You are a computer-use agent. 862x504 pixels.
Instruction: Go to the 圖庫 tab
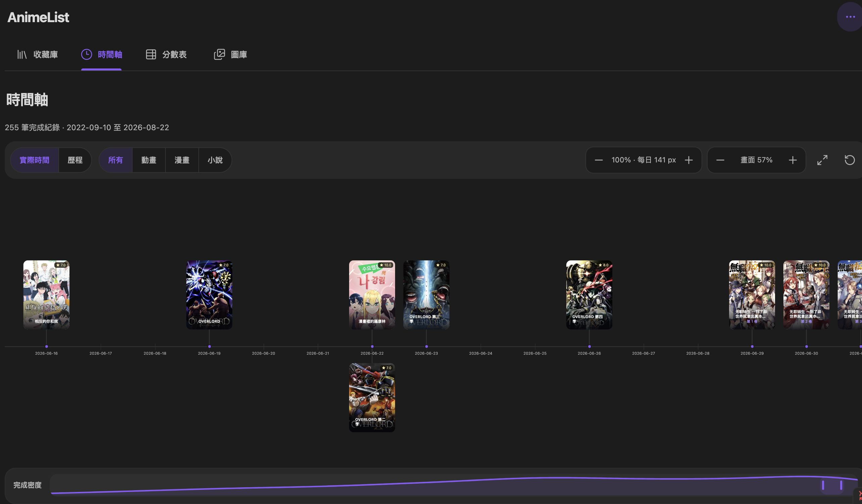pyautogui.click(x=231, y=54)
